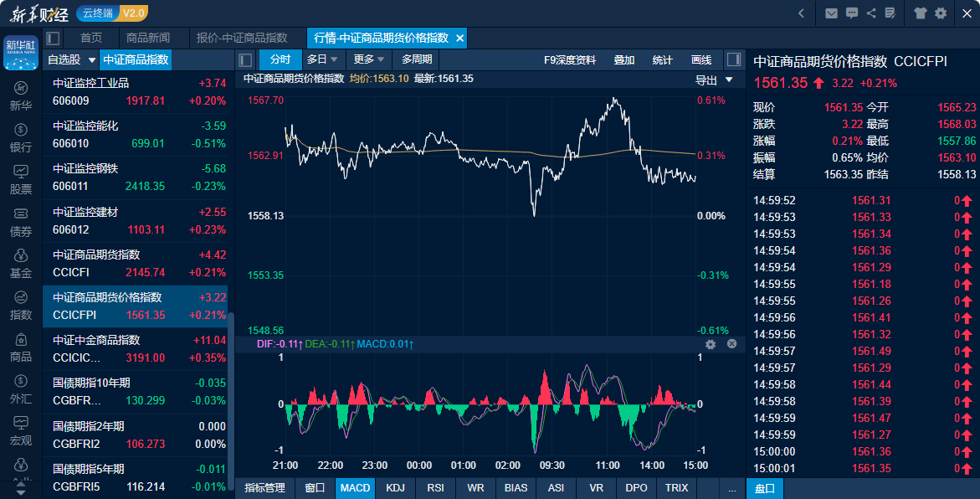The width and height of the screenshot is (980, 499).
Task: Select the BIAS indicator tab
Action: tap(516, 488)
